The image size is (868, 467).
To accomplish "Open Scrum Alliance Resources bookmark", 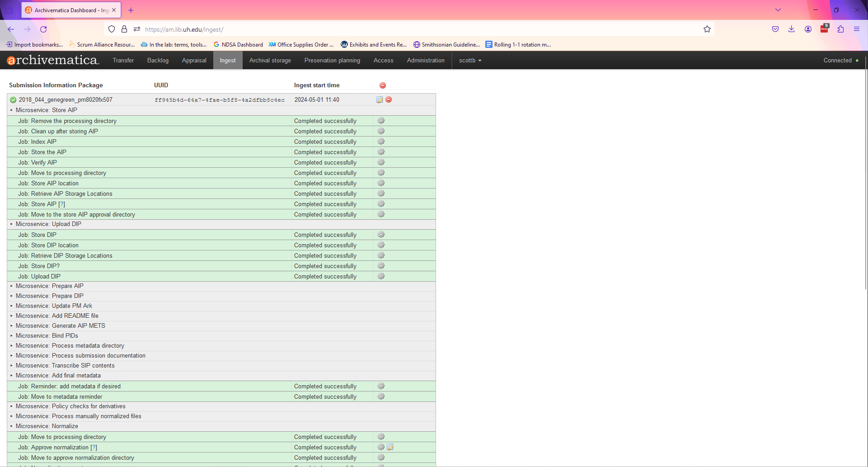I will [102, 45].
